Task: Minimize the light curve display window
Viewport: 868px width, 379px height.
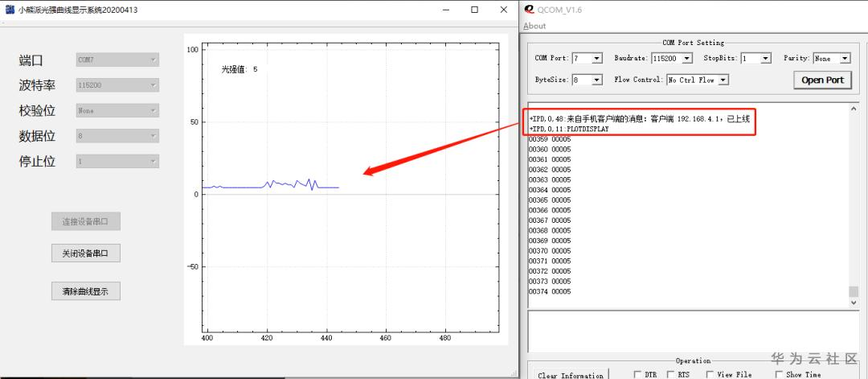Action: 446,10
